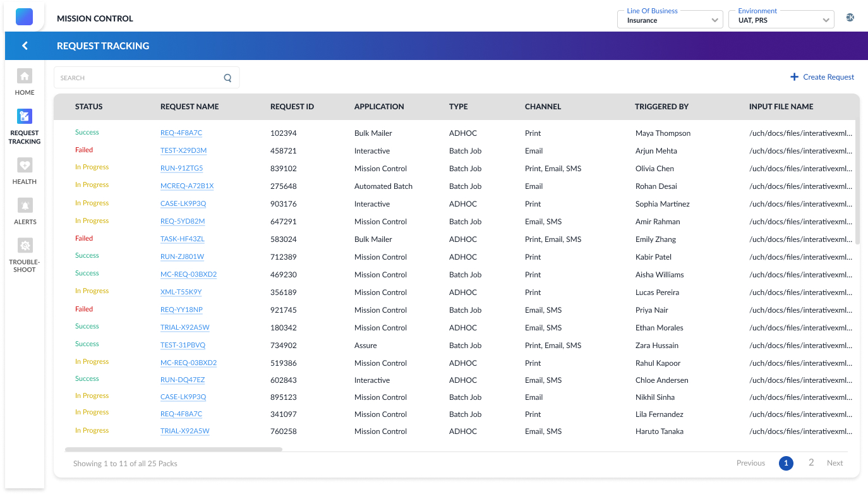Open Request Tracking sidebar icon

[25, 116]
